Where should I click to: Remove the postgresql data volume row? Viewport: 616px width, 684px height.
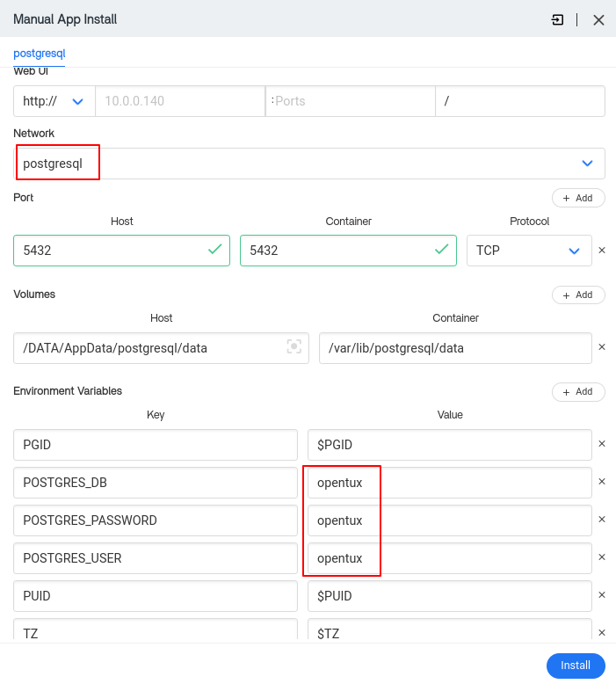(x=602, y=347)
